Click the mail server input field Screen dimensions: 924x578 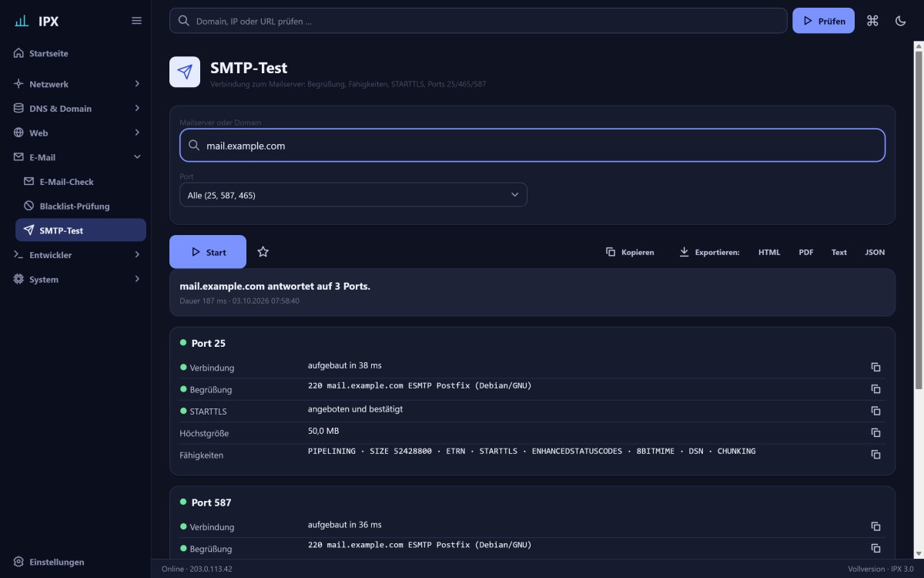[x=532, y=145]
